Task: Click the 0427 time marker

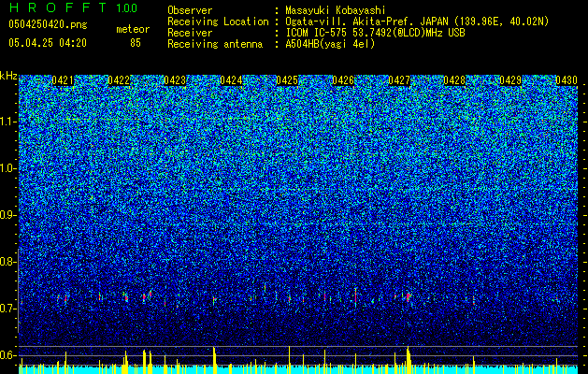Action: tap(399, 80)
